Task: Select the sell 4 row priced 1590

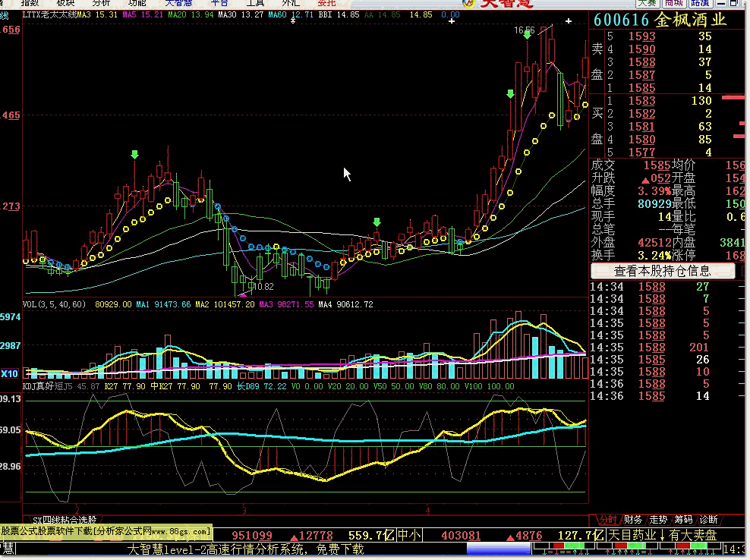Action: pyautogui.click(x=660, y=49)
